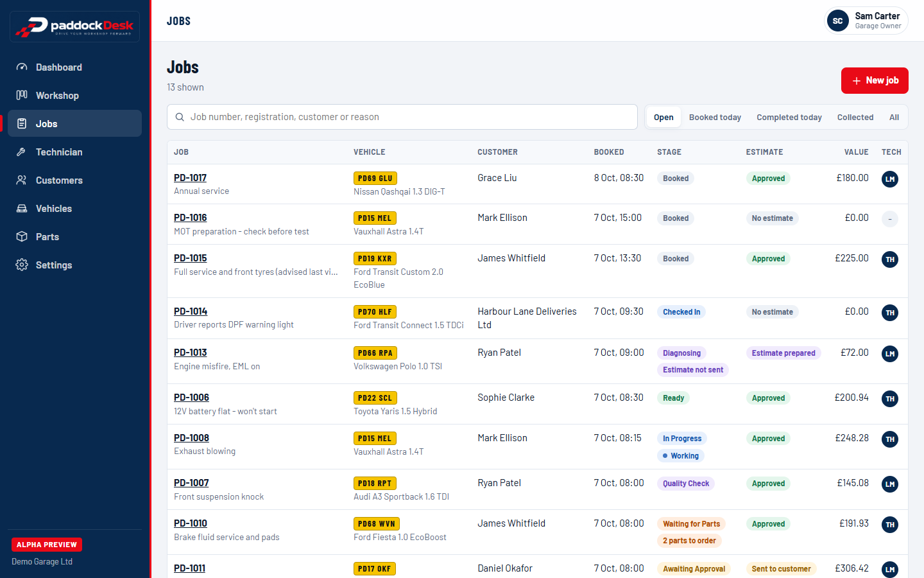Click the Estimate prepared badge
This screenshot has height=578, width=924.
[783, 353]
